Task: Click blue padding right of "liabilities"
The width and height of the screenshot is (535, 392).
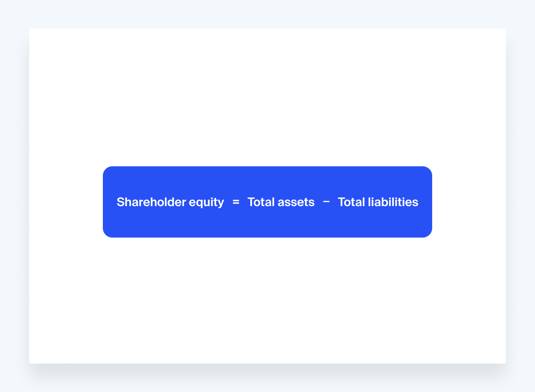Action: tap(425, 202)
